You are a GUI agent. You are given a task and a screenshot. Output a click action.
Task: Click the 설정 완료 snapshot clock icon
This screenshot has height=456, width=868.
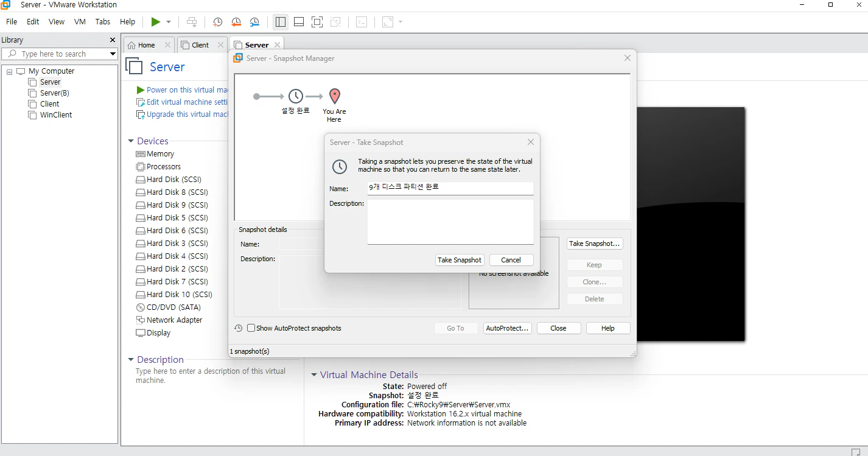[x=295, y=96]
